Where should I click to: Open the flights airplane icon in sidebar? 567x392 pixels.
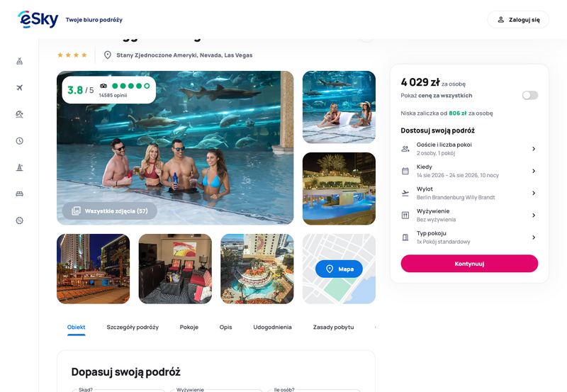[x=20, y=87]
